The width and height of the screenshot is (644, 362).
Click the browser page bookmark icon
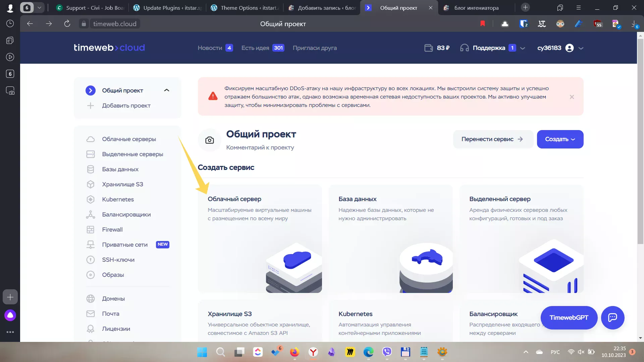[483, 23]
